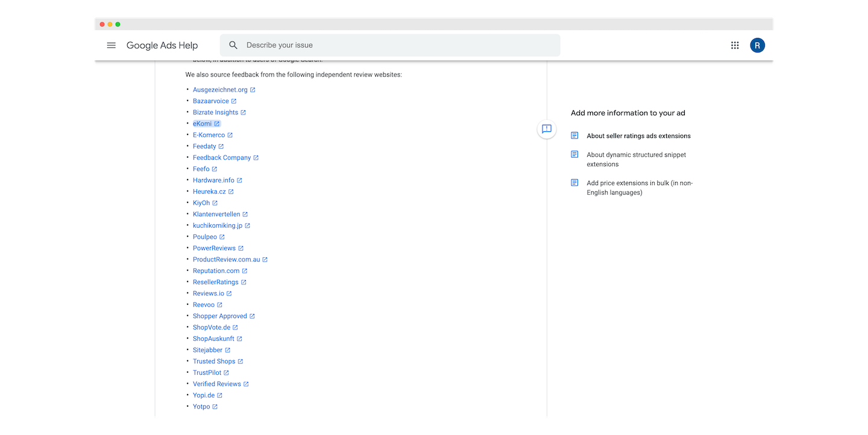The width and height of the screenshot is (868, 435).
Task: Open the Google apps grid
Action: click(735, 45)
